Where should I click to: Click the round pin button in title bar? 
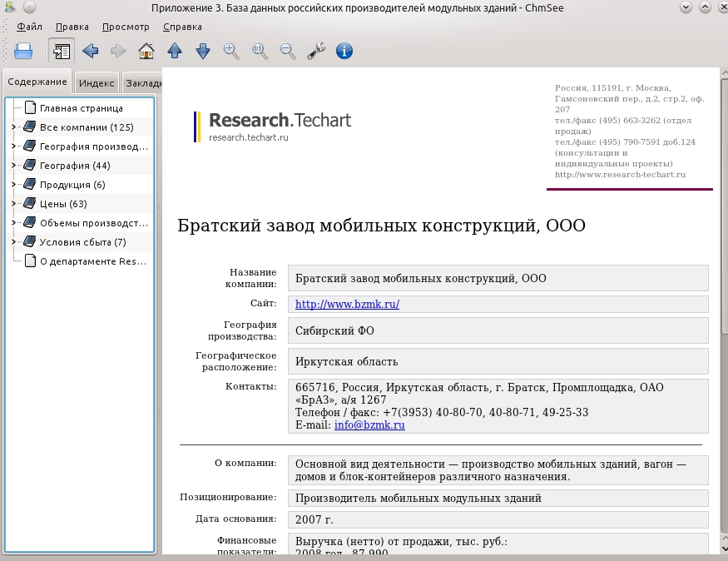(29, 7)
